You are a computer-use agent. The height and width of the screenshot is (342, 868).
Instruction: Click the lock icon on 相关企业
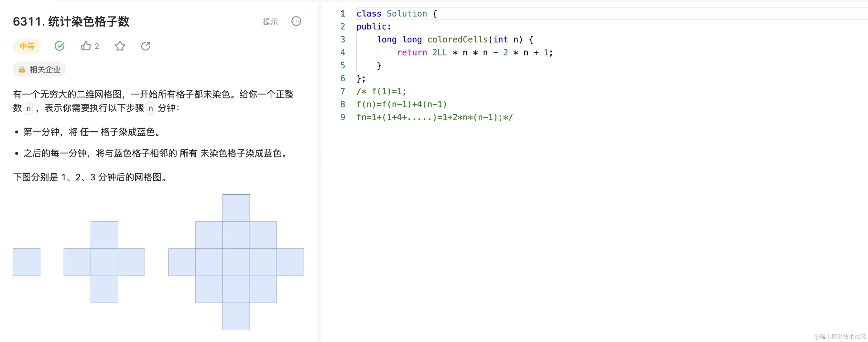pos(22,70)
